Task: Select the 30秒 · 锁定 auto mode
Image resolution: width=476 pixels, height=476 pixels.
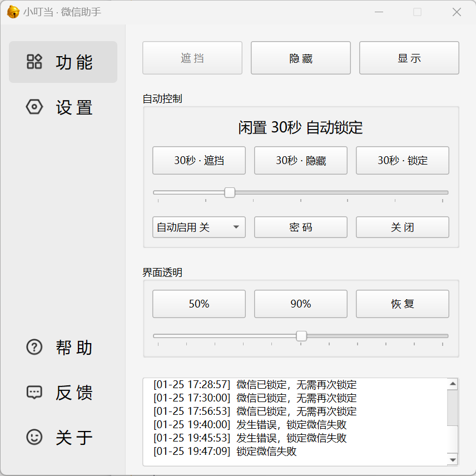Action: click(x=403, y=160)
